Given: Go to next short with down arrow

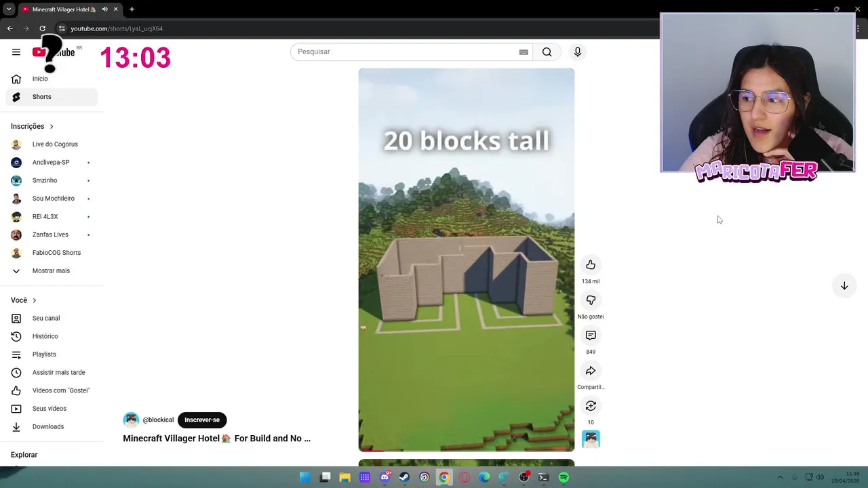Looking at the screenshot, I should pos(844,286).
